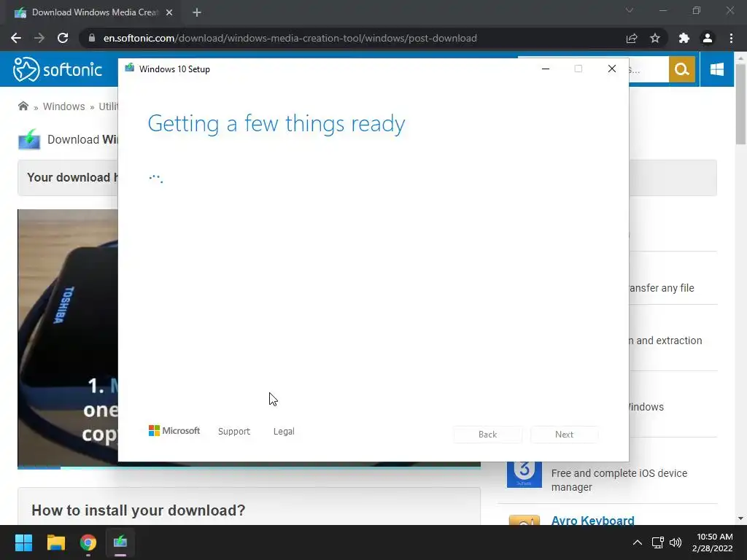
Task: Open a new browser tab
Action: tap(197, 12)
